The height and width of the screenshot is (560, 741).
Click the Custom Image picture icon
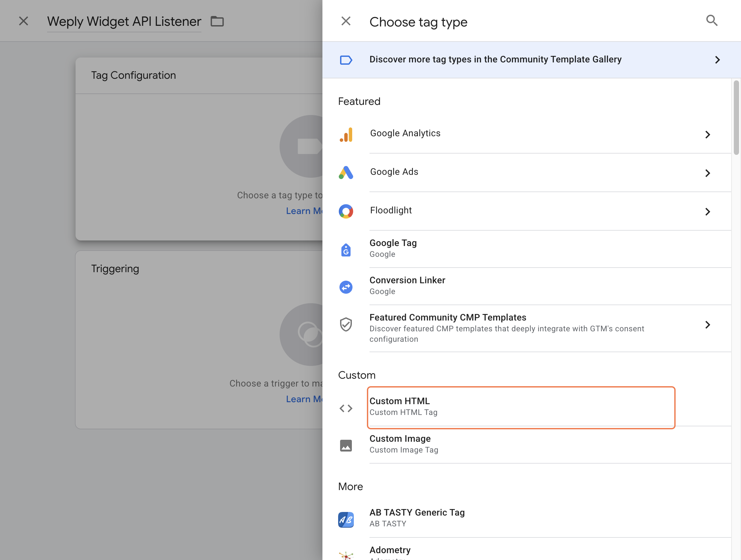click(x=346, y=446)
